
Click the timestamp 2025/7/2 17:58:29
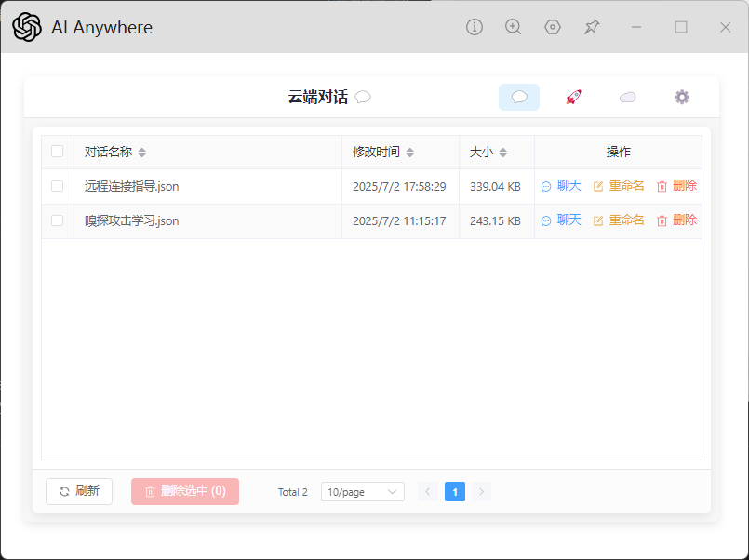(x=399, y=186)
